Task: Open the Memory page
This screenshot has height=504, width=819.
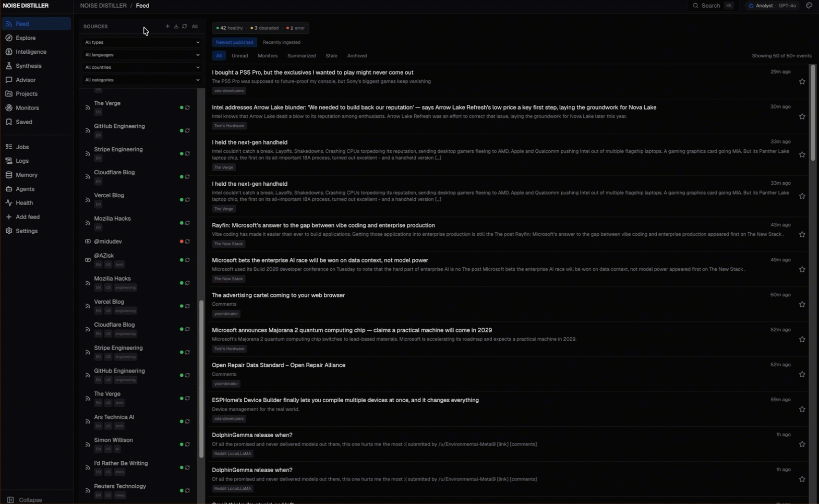Action: pos(35,175)
